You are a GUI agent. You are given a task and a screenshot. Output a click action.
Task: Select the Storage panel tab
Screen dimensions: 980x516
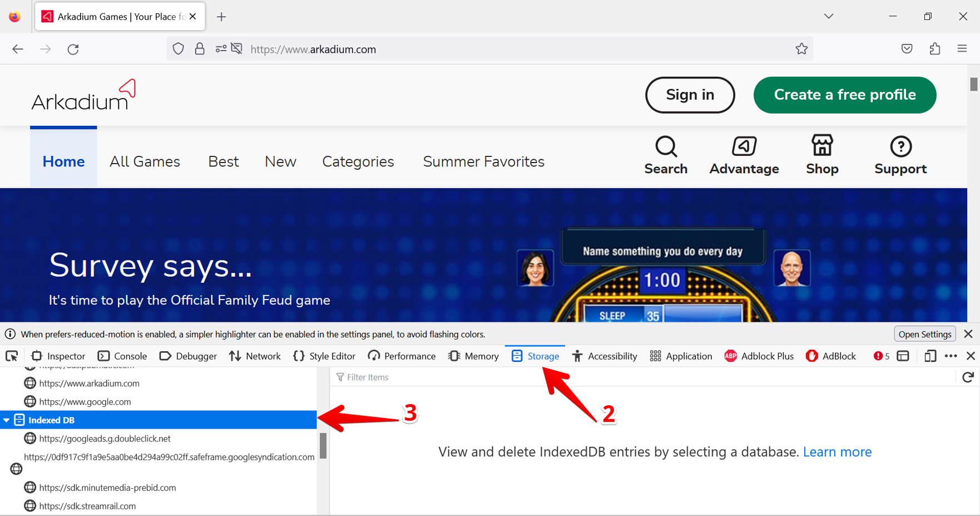[535, 356]
